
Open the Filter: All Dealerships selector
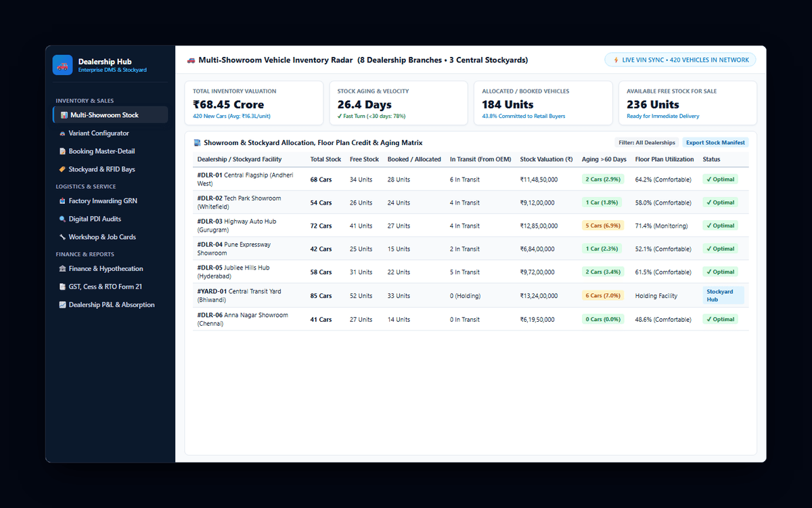coord(647,143)
